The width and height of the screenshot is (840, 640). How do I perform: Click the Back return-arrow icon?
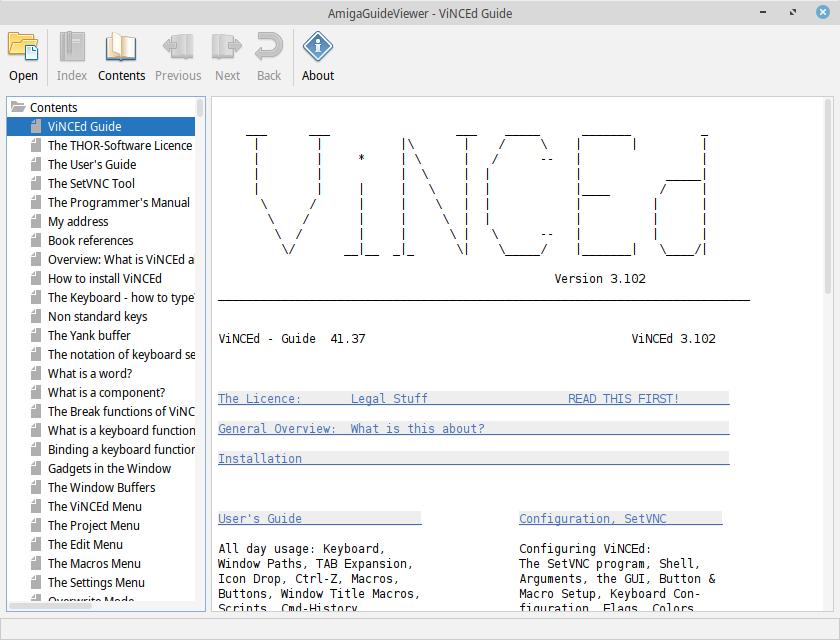[269, 47]
